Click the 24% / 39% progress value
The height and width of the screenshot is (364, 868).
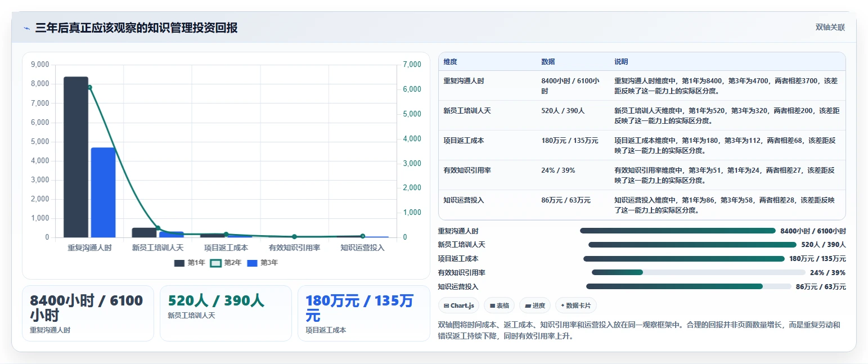pos(827,273)
